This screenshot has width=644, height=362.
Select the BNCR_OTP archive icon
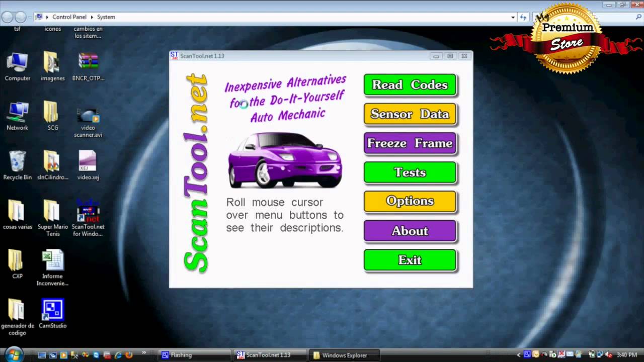coord(88,66)
